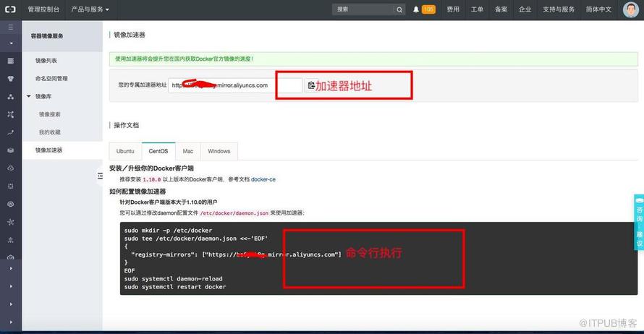Viewport: 644px width, 334px height.
Task: Open the square chip icon in the dark sidebar
Action: [11, 187]
